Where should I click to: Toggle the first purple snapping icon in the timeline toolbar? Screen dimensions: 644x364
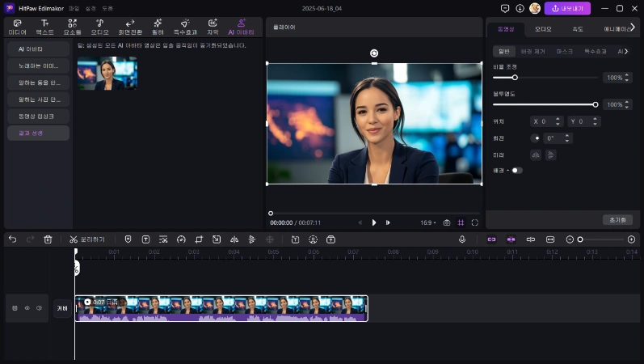tap(491, 239)
